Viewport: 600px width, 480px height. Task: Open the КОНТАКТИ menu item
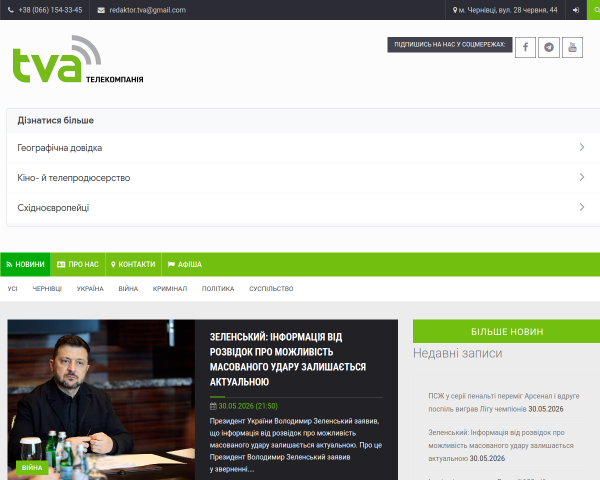(x=133, y=264)
